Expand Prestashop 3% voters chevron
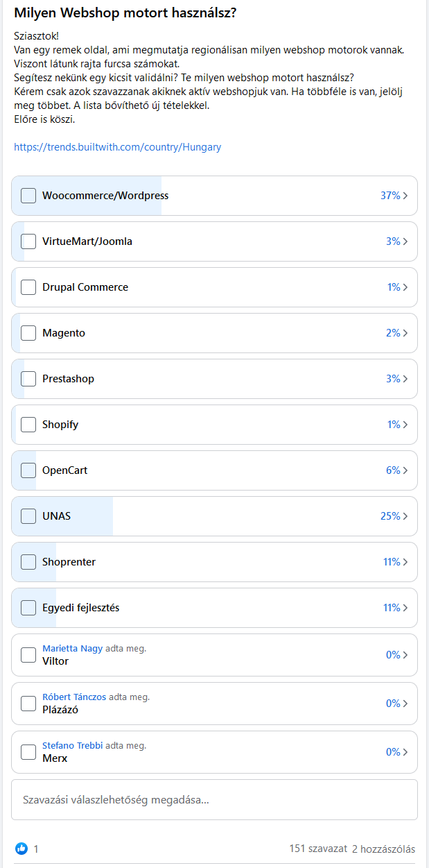429x868 pixels. click(x=405, y=379)
